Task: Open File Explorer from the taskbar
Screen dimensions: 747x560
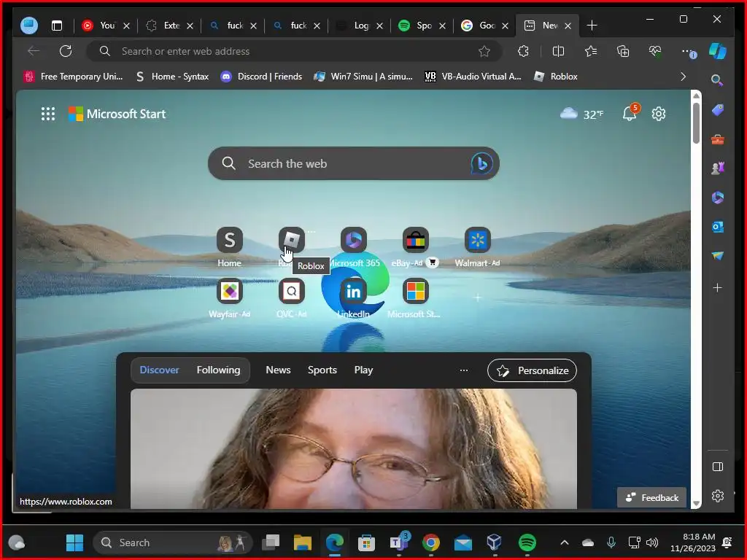Action: tap(303, 542)
